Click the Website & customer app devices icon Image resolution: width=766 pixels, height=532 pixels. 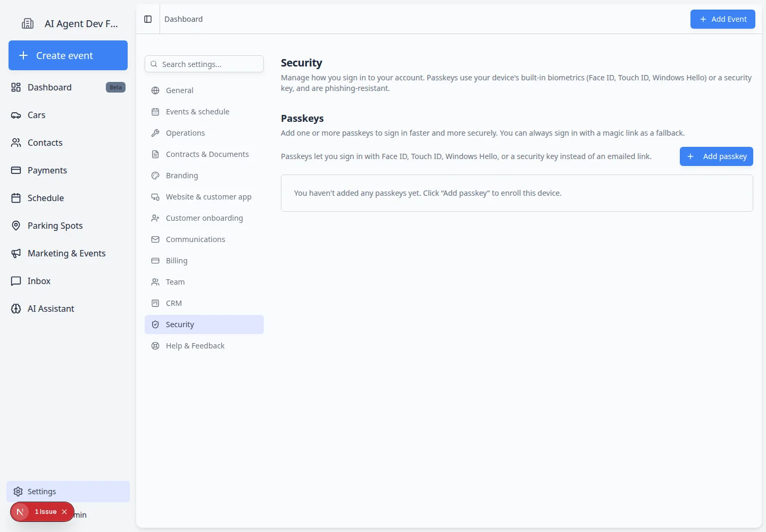[155, 197]
